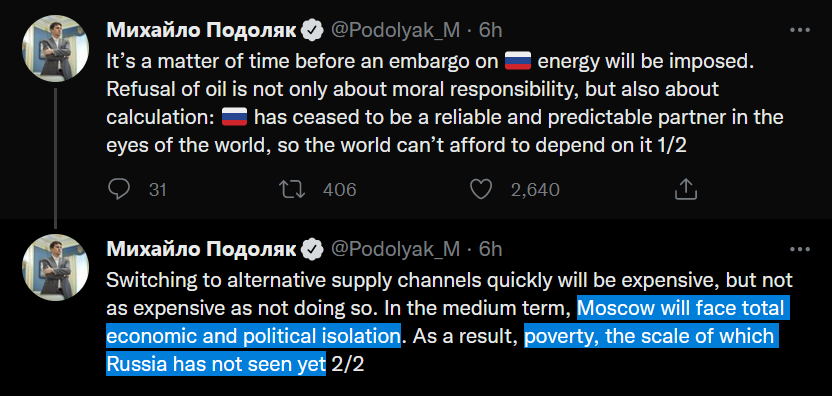Open the @Podolyak_M handle in the second tweet
Viewport: 832px width, 396px height.
[395, 249]
